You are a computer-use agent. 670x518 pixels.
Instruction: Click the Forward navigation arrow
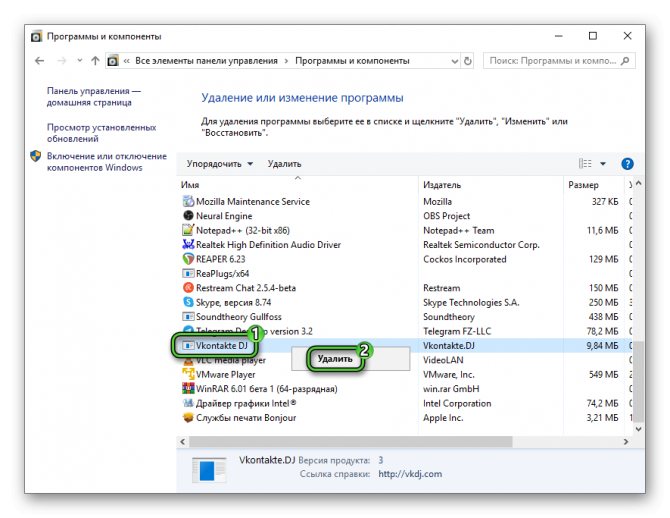pyautogui.click(x=62, y=61)
